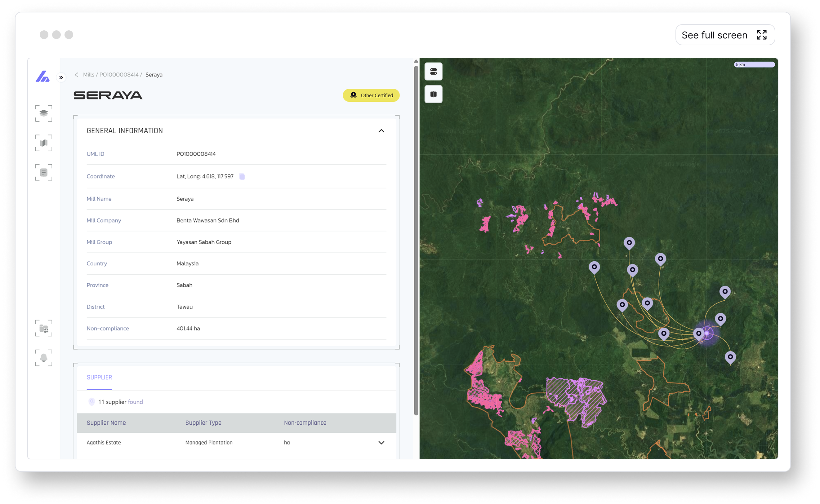The image size is (820, 504).
Task: Expand the Agathis Estate row
Action: pos(381,443)
